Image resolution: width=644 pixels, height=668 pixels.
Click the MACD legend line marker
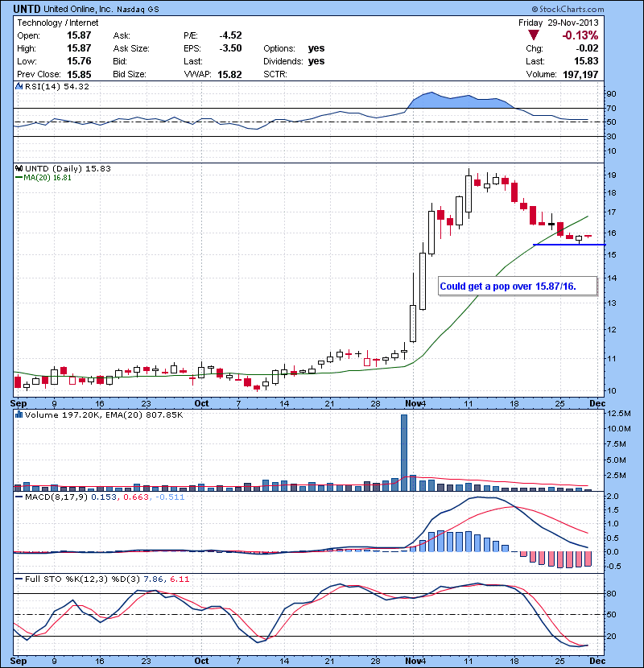pyautogui.click(x=19, y=497)
